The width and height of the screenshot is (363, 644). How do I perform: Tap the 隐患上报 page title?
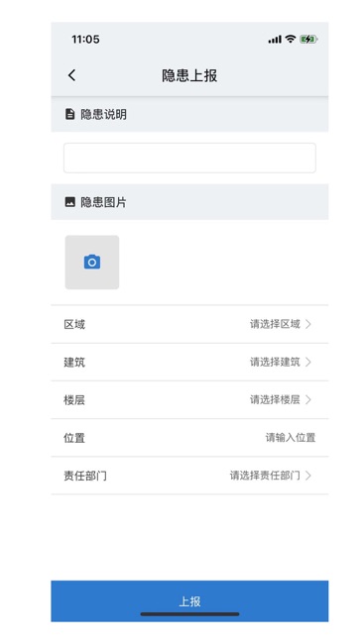pos(189,75)
